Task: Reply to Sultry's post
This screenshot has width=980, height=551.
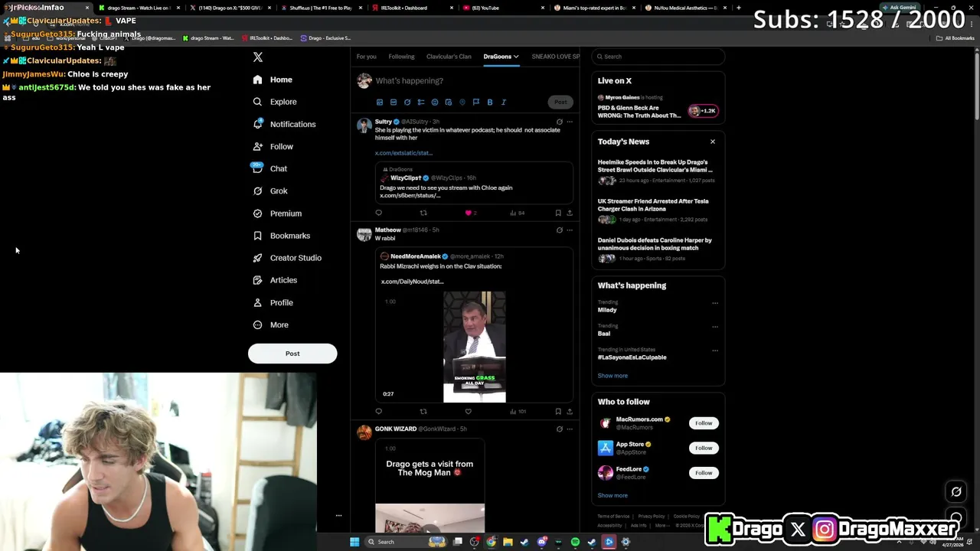Action: click(378, 213)
